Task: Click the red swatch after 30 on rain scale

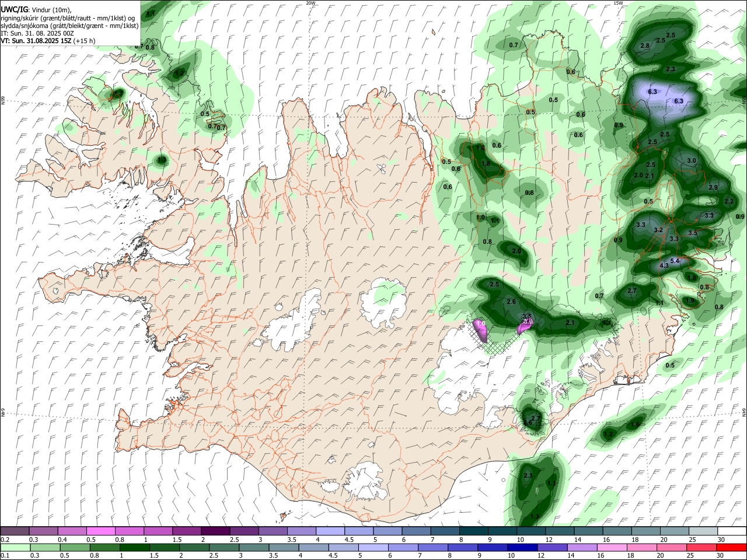Action: (x=732, y=547)
